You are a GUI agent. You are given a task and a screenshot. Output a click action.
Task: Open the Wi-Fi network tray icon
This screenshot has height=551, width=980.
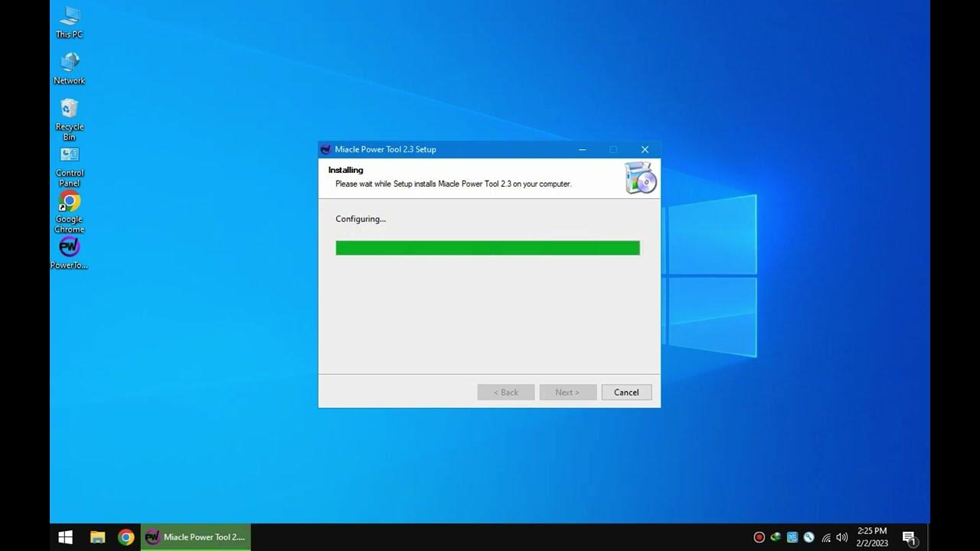point(826,537)
